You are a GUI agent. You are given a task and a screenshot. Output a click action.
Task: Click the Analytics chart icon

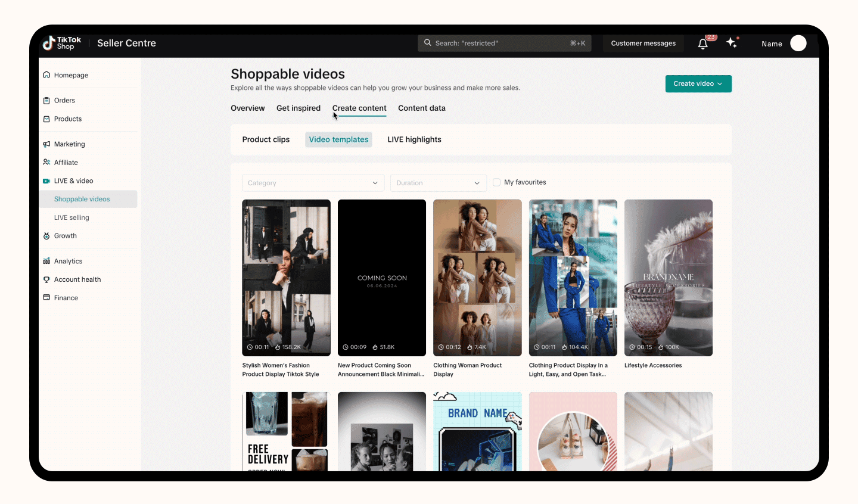[x=46, y=261]
